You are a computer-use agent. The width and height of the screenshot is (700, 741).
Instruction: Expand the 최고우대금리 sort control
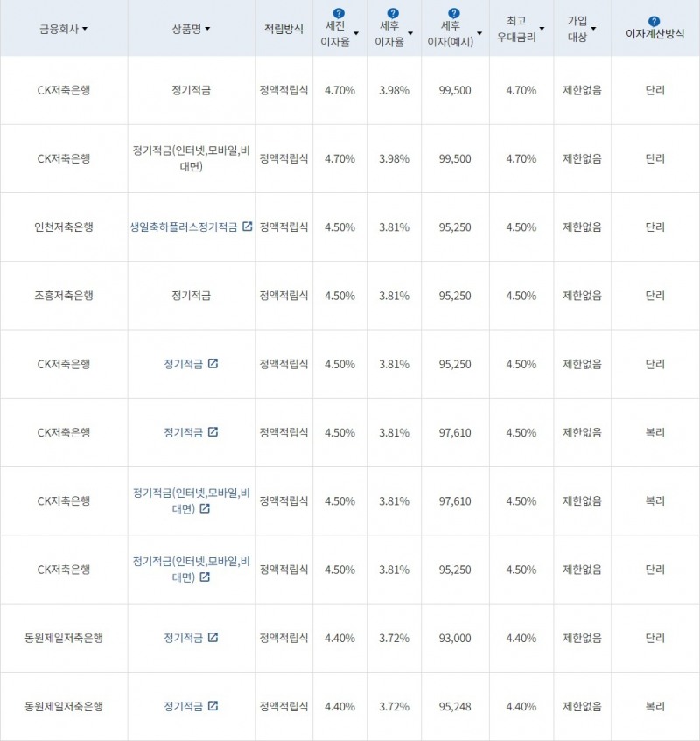[543, 28]
